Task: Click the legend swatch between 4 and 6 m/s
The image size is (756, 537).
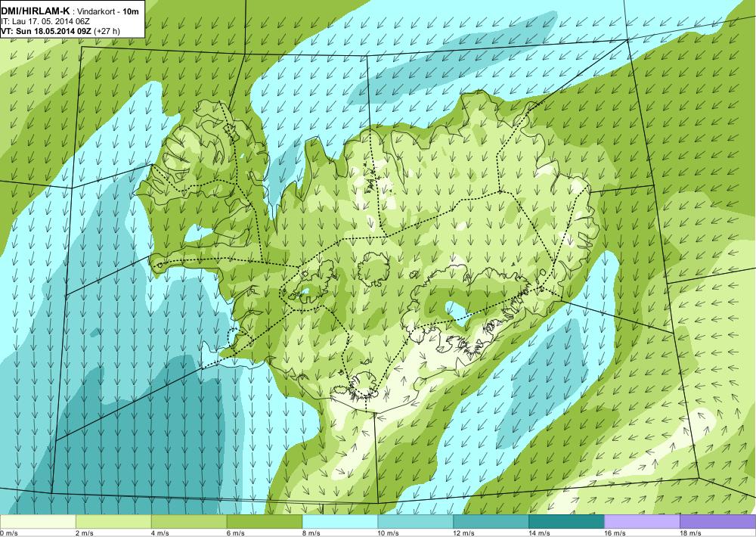Action: click(189, 522)
